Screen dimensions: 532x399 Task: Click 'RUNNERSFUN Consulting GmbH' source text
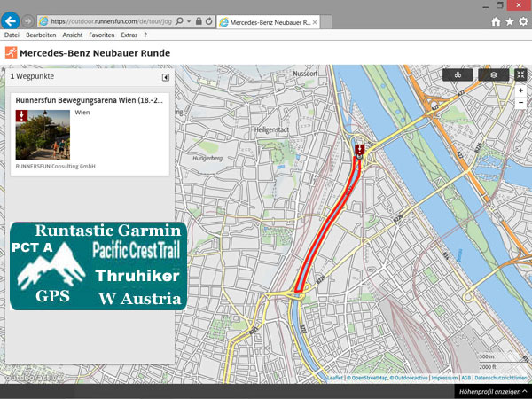55,167
